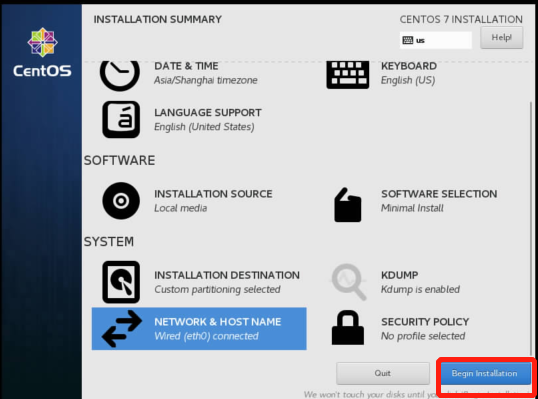Click 'Custom partitioning selected' text
This screenshot has width=538, height=399.
218,290
